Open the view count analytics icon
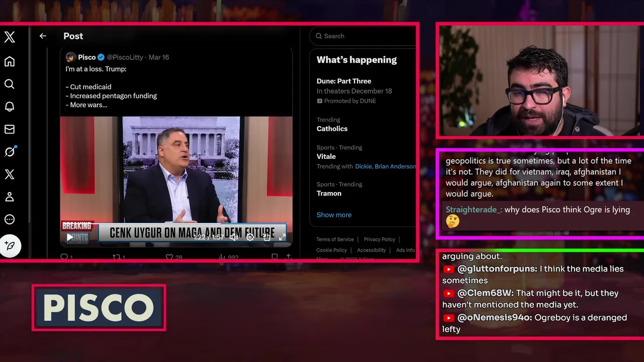644x362 pixels. (x=222, y=257)
